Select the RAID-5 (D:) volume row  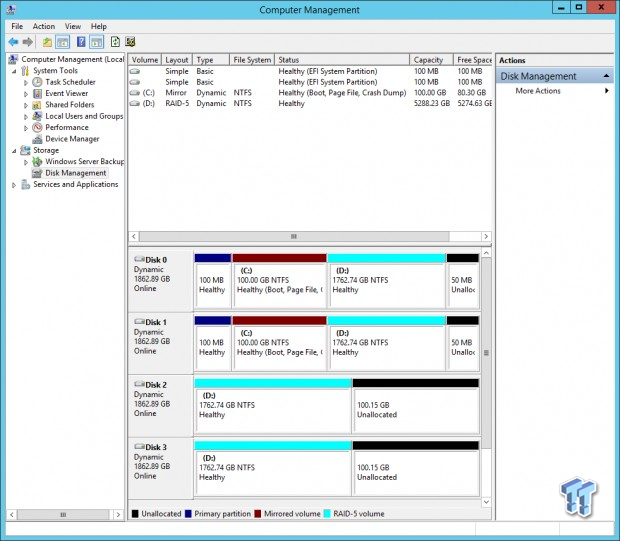pos(310,103)
